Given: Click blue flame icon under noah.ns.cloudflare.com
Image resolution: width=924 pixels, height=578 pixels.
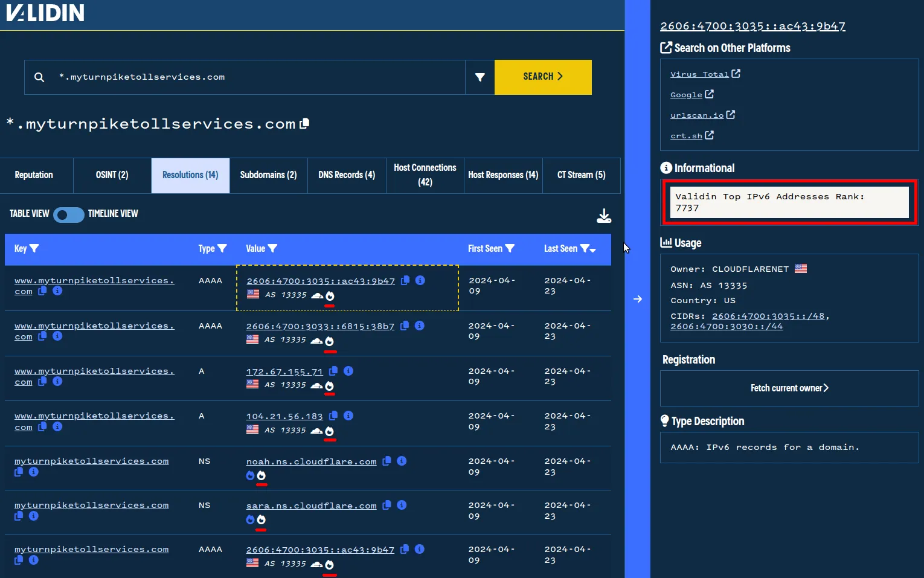Looking at the screenshot, I should [250, 475].
